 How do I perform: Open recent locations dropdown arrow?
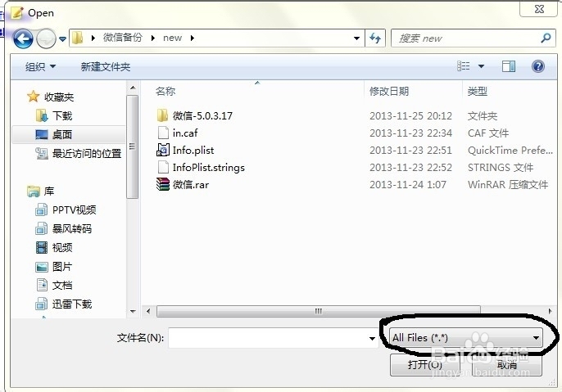63,38
